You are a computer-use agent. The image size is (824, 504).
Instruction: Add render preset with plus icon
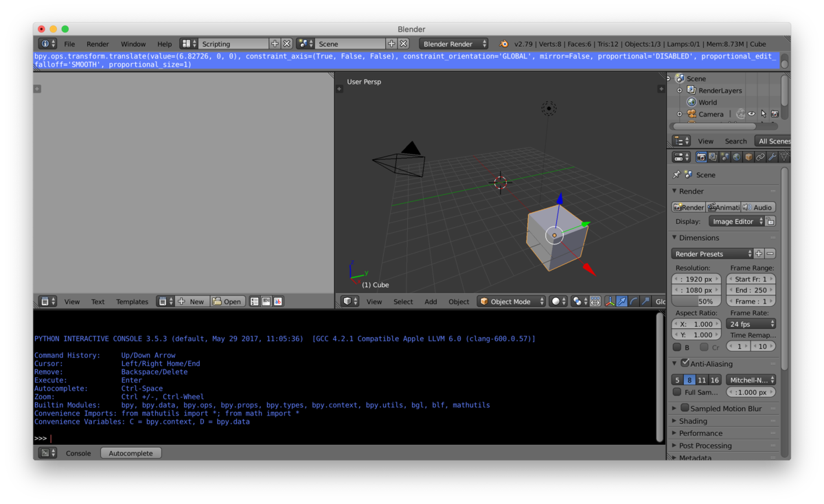click(759, 253)
